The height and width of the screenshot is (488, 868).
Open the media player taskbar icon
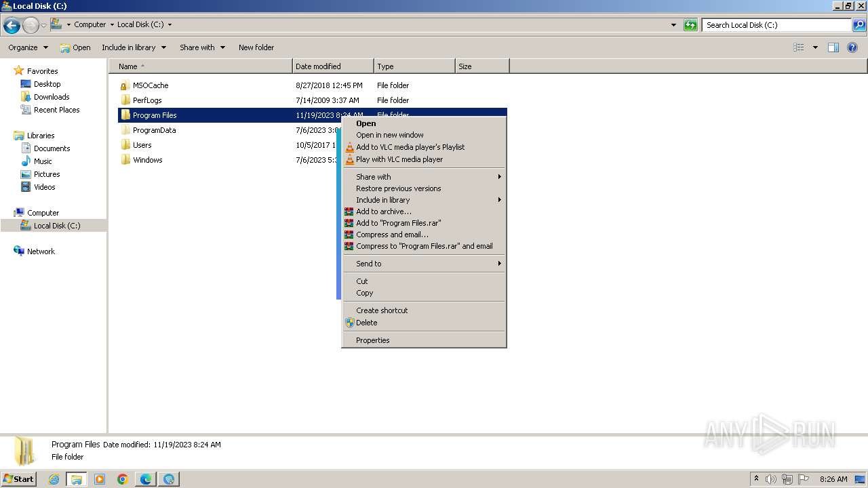100,479
